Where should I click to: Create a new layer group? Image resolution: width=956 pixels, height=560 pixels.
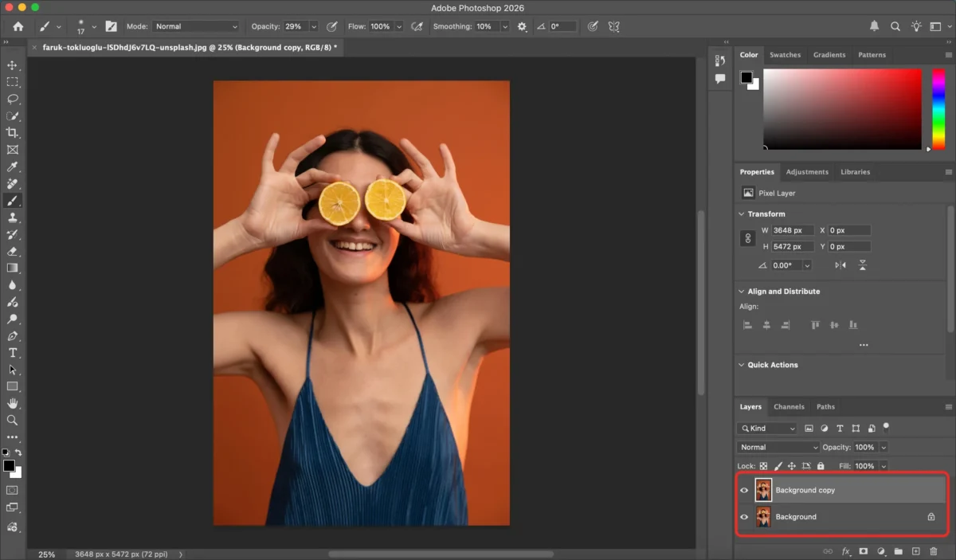click(x=899, y=550)
